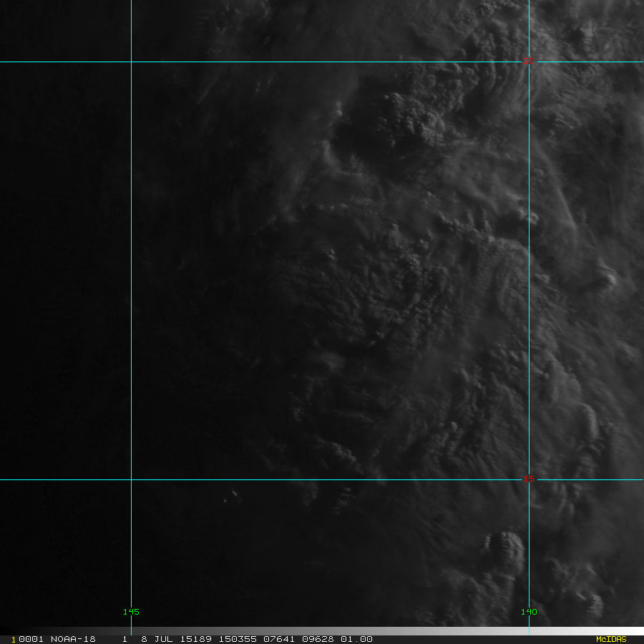Click the 0001 frame number text
This screenshot has height=644, width=644.
29,639
